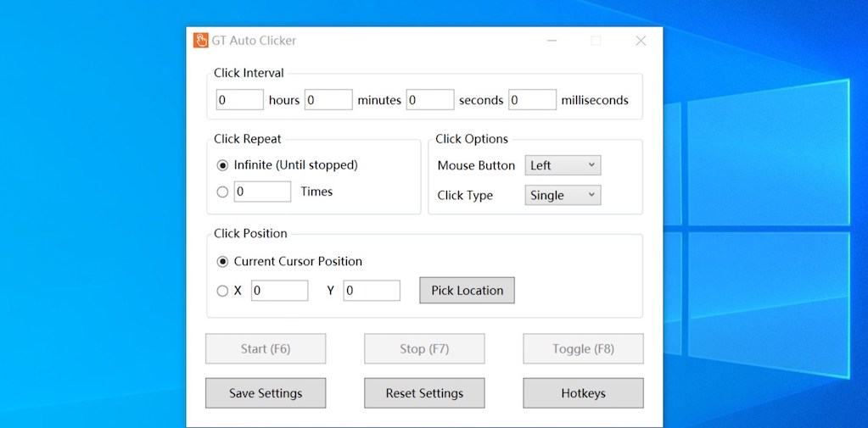This screenshot has height=428, width=868.
Task: Click the Pick Location button
Action: 467,291
